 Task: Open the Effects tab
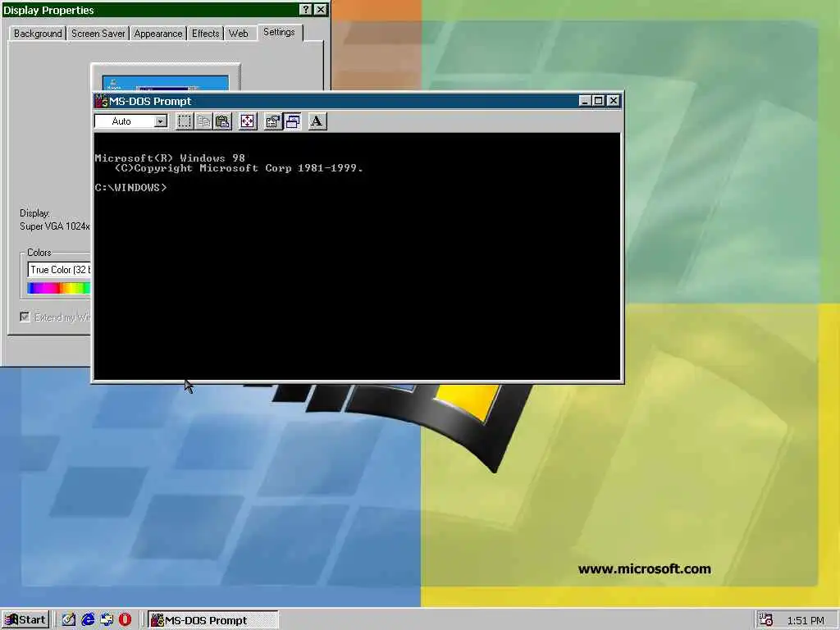[x=206, y=33]
